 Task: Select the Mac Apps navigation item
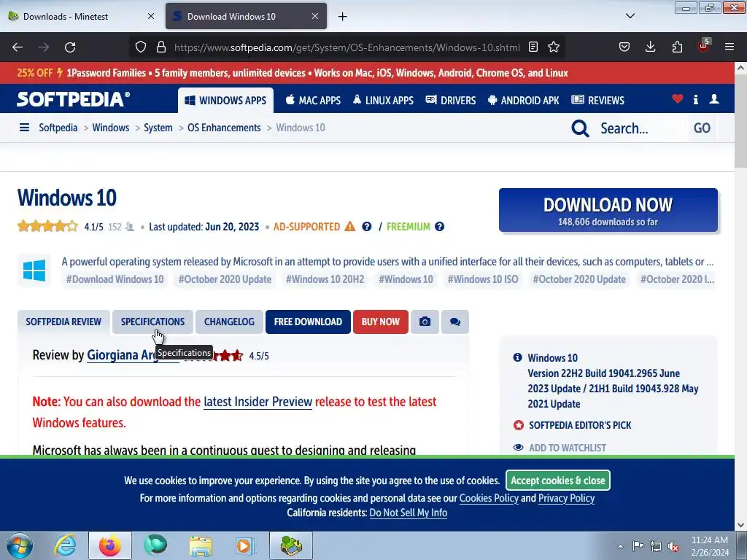313,101
